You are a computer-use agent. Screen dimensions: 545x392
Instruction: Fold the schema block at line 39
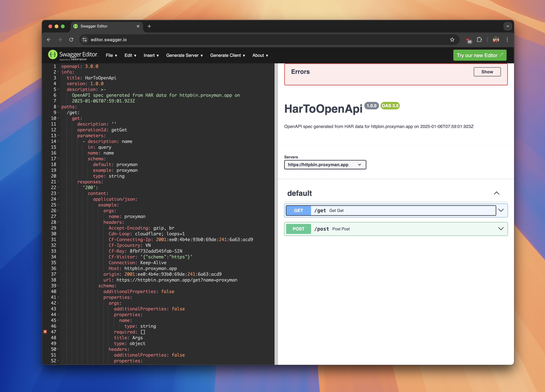[x=58, y=286]
